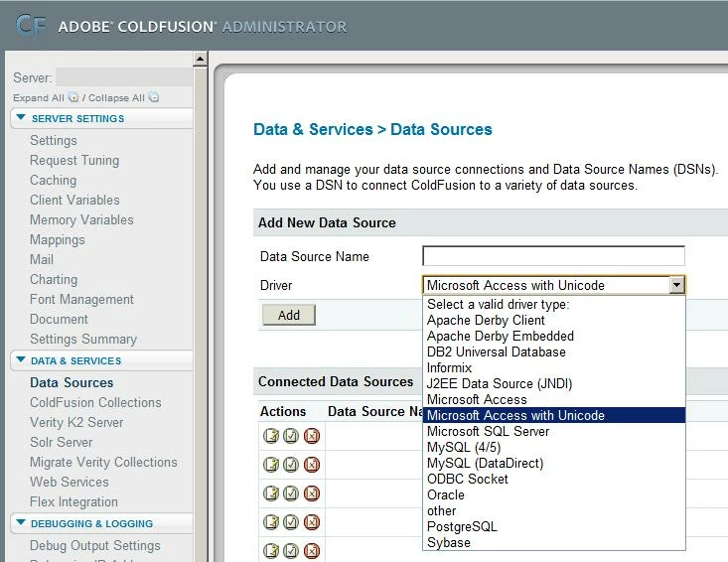Click the Add button
Viewport: 728px width, 562px height.
coord(289,315)
